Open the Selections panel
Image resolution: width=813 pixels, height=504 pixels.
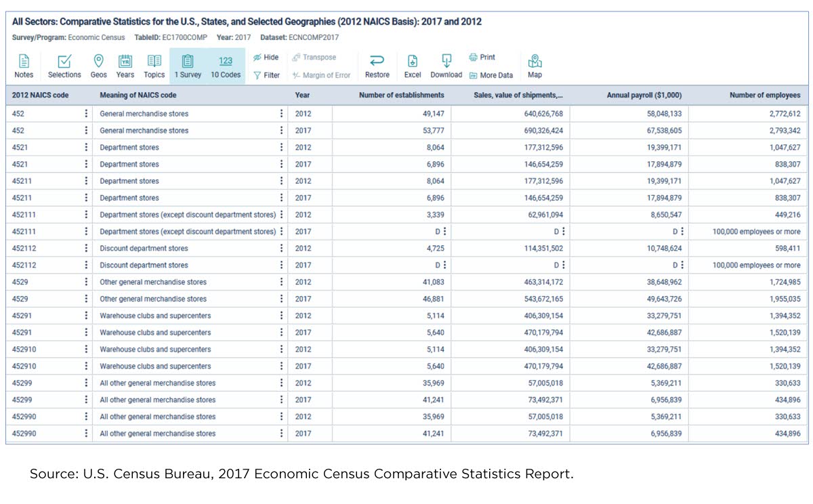(x=64, y=66)
